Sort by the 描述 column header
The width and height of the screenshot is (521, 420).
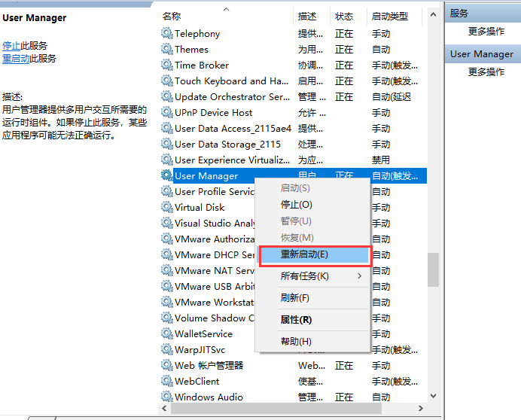(312, 16)
